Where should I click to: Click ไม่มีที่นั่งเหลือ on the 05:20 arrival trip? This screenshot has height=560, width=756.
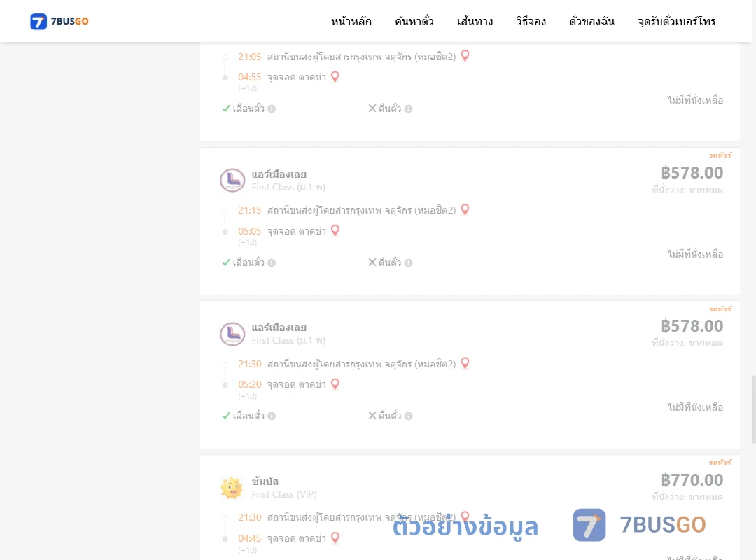(x=695, y=407)
